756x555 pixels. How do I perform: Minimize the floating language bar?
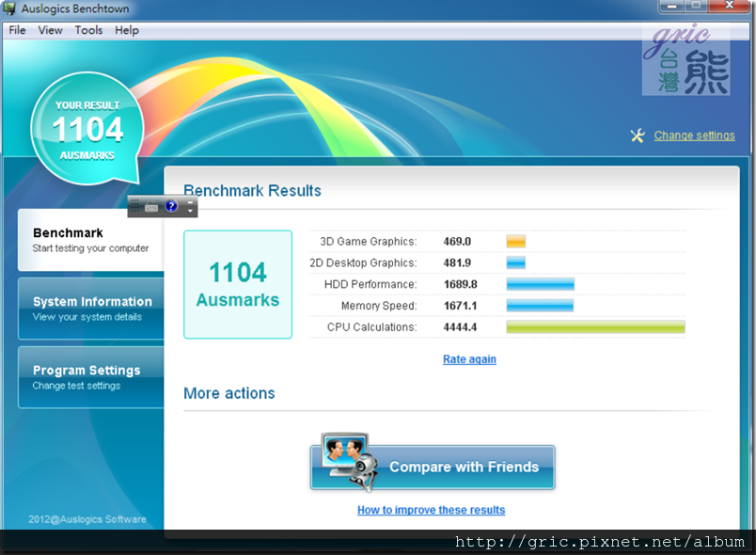(x=191, y=202)
